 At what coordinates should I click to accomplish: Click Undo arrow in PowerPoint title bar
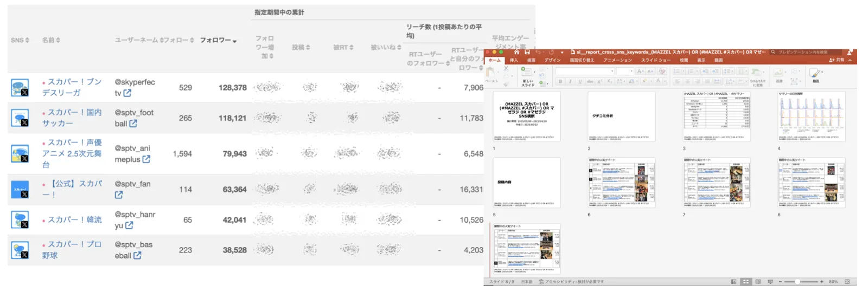coord(538,52)
